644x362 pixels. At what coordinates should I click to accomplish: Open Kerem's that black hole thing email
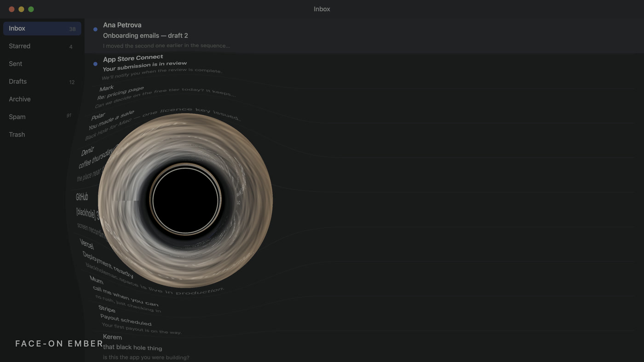[x=146, y=347]
